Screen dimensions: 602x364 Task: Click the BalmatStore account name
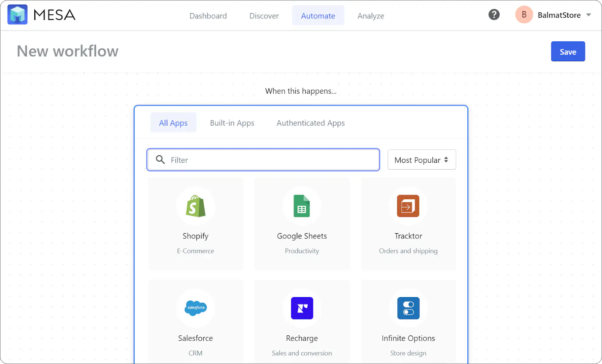tap(559, 15)
